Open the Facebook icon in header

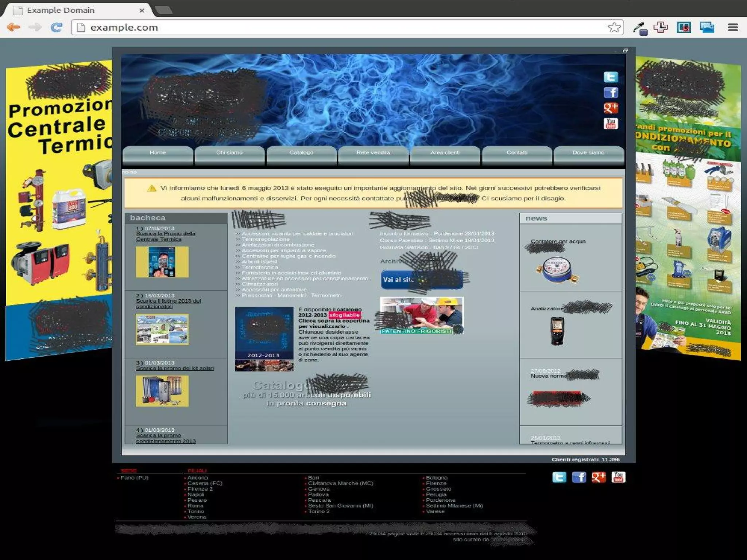point(611,93)
